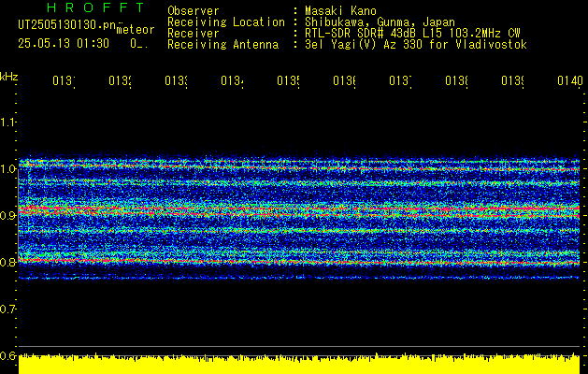Click the 1.0 kHz axis label
The image size is (588, 374).
point(7,168)
